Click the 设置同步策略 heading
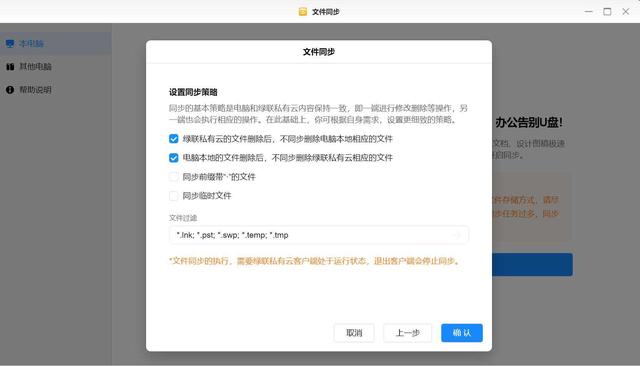 click(x=193, y=92)
